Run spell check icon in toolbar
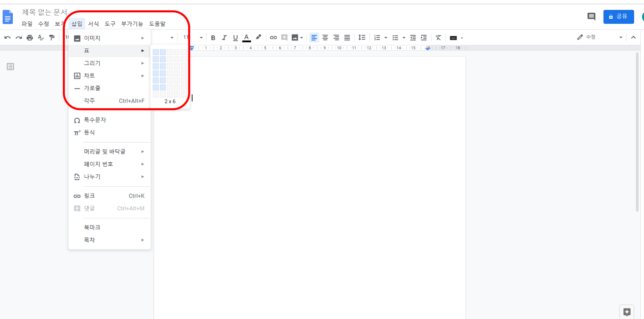 (x=41, y=38)
